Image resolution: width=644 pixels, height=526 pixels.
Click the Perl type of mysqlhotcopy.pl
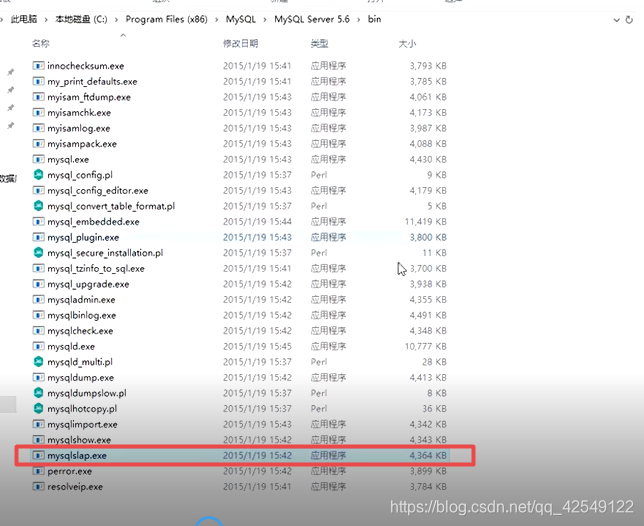[319, 409]
